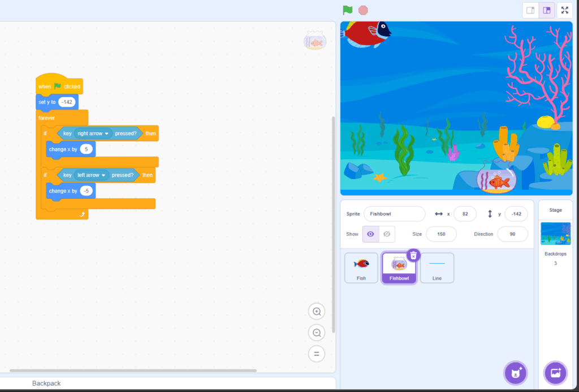Delete the Fishbowl sprite via trash badge
Viewport: 579px width, 392px height.
pos(413,255)
